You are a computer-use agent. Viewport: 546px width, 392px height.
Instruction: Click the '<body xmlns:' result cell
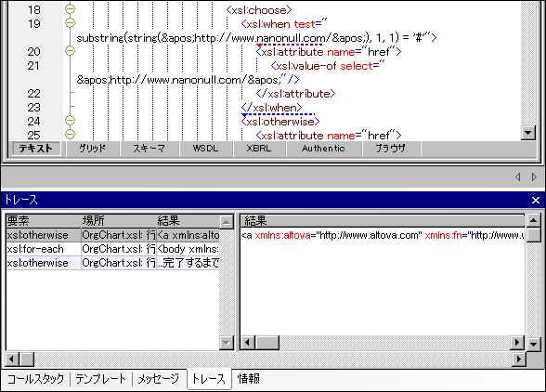[x=188, y=249]
